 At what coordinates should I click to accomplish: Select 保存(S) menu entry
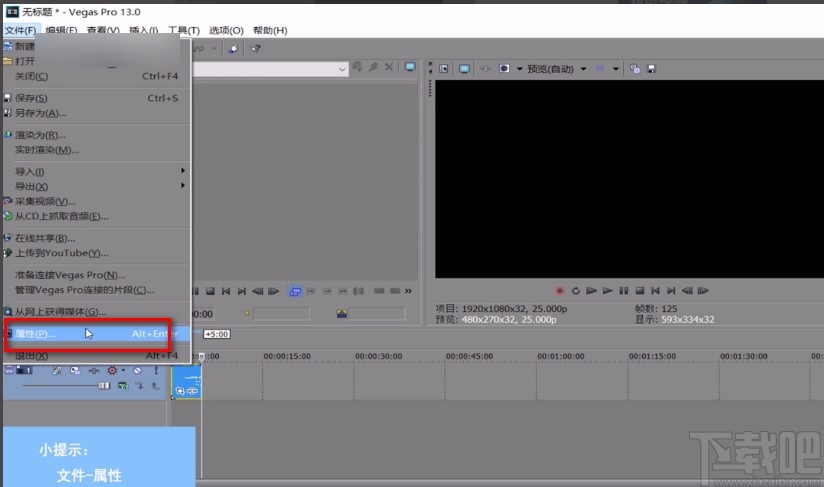click(x=97, y=98)
